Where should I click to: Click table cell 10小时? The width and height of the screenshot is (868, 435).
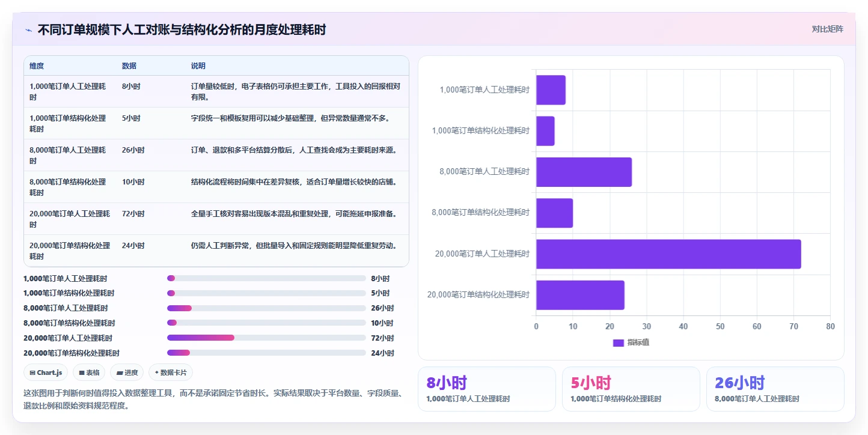tap(133, 182)
